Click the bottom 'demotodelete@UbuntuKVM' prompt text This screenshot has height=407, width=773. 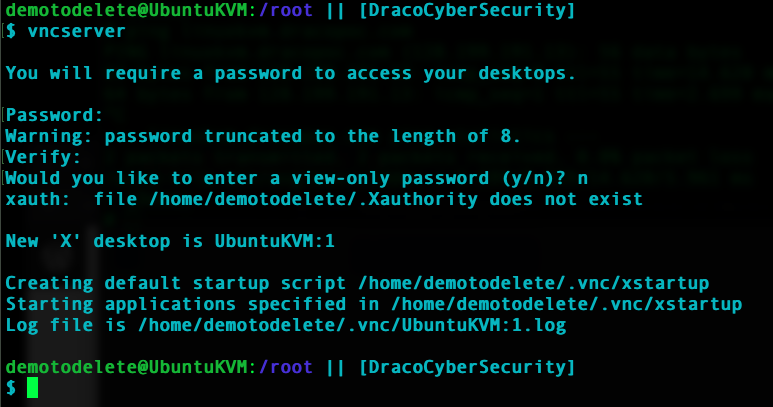pyautogui.click(x=127, y=367)
